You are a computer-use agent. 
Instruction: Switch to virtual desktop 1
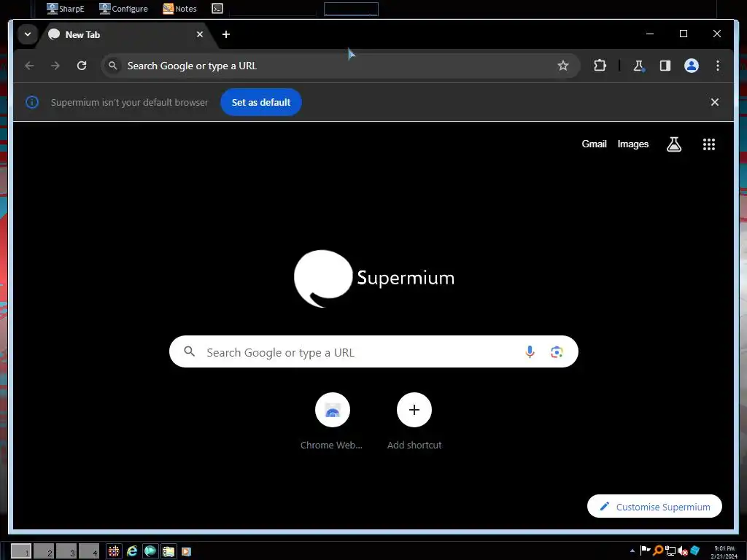[x=21, y=551]
